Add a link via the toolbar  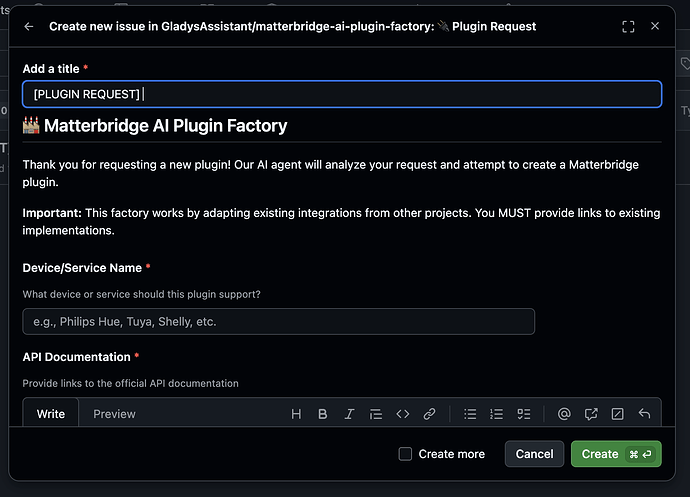pyautogui.click(x=429, y=414)
